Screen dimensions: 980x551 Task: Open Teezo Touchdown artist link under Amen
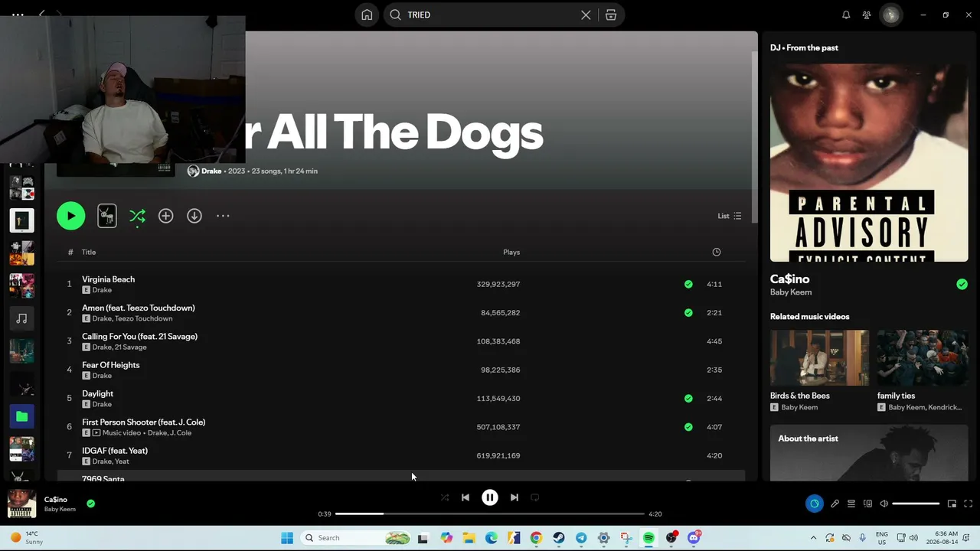click(144, 318)
